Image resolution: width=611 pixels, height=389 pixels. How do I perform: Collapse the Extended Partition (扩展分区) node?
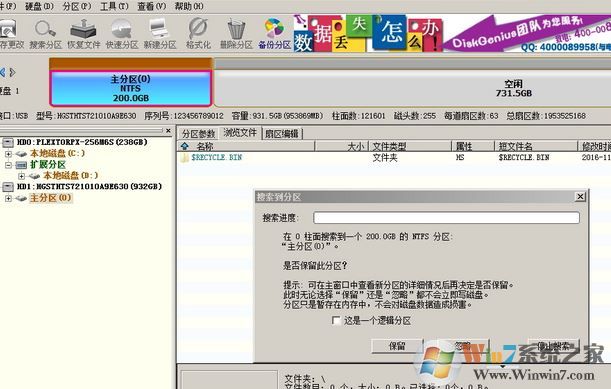tap(8, 165)
